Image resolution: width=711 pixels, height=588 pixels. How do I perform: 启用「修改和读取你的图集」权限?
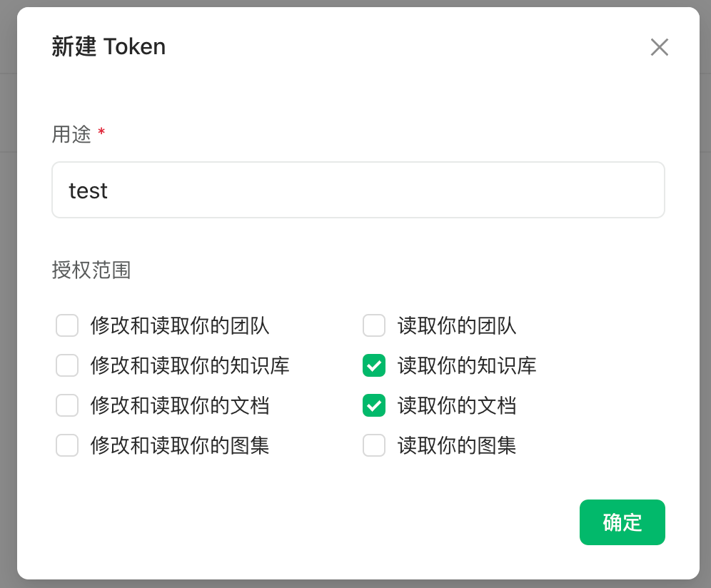pos(67,445)
